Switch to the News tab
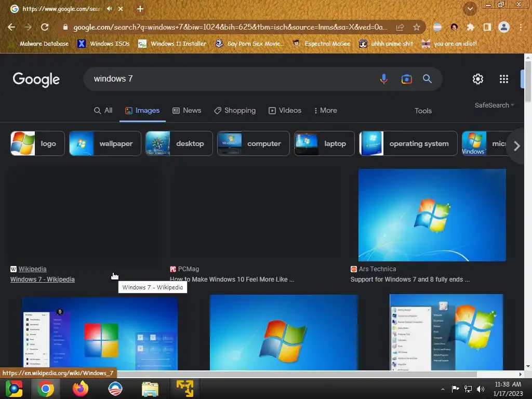The width and height of the screenshot is (532, 399). click(187, 111)
